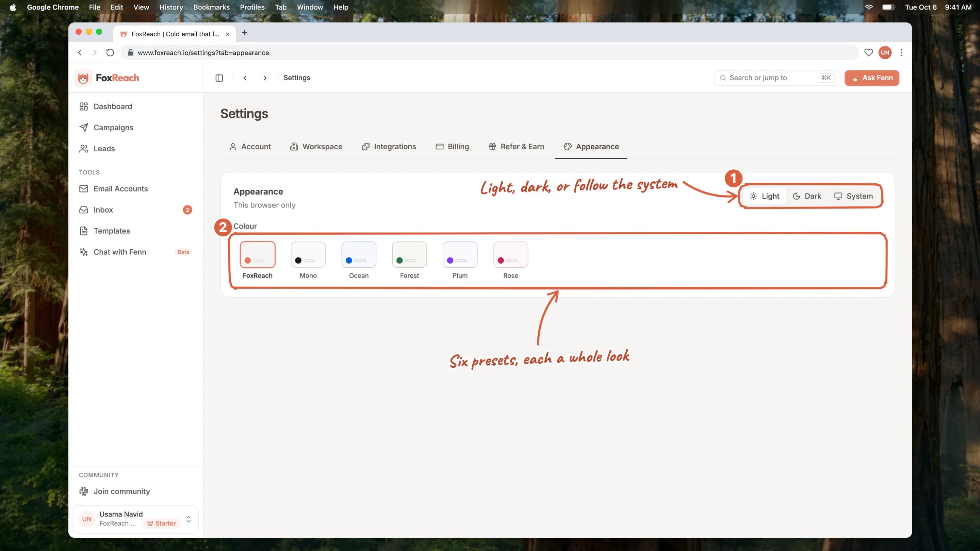Open Chat with Fenn beta
This screenshot has width=980, height=551.
tap(136, 252)
